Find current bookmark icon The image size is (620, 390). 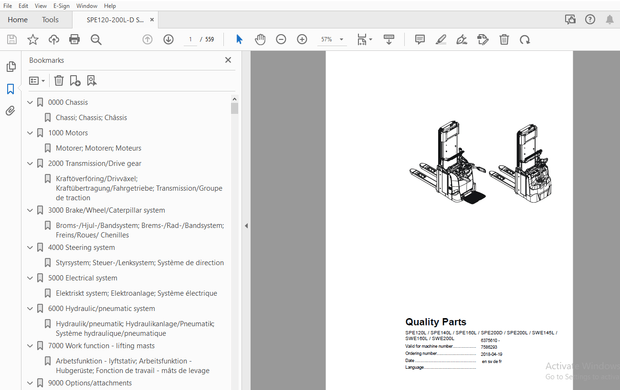click(x=91, y=81)
